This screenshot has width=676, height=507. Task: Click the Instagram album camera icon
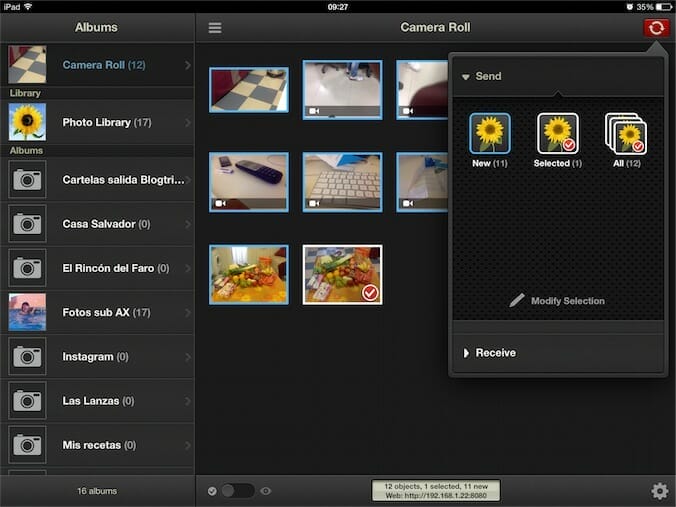27,356
